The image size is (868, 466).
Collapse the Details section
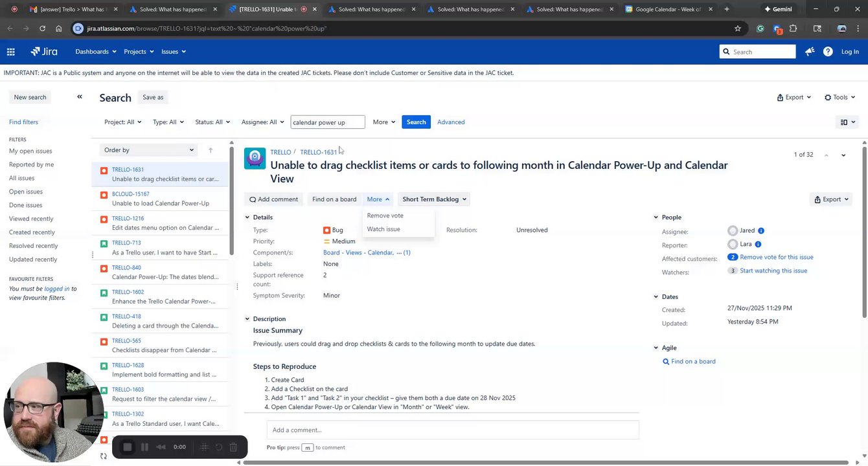247,217
